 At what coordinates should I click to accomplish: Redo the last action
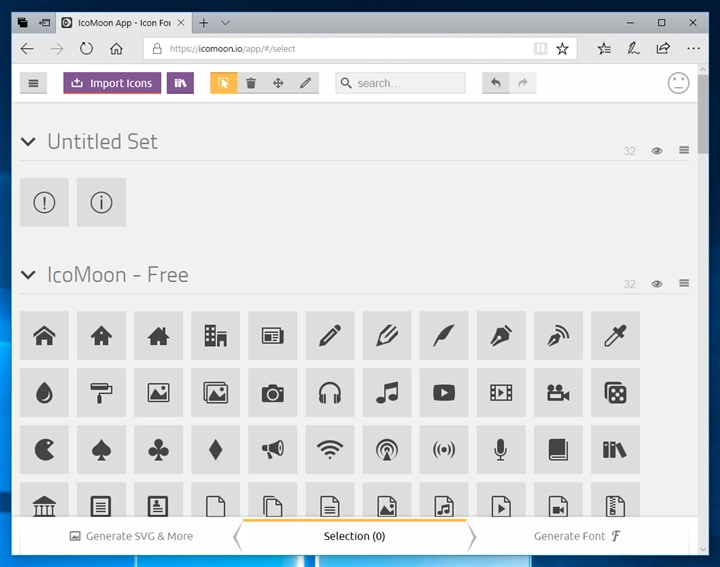(x=523, y=83)
